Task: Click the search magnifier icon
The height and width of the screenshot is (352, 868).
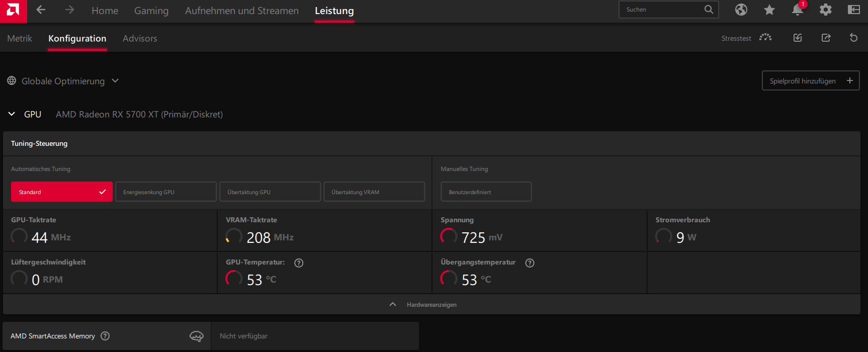Action: 709,10
